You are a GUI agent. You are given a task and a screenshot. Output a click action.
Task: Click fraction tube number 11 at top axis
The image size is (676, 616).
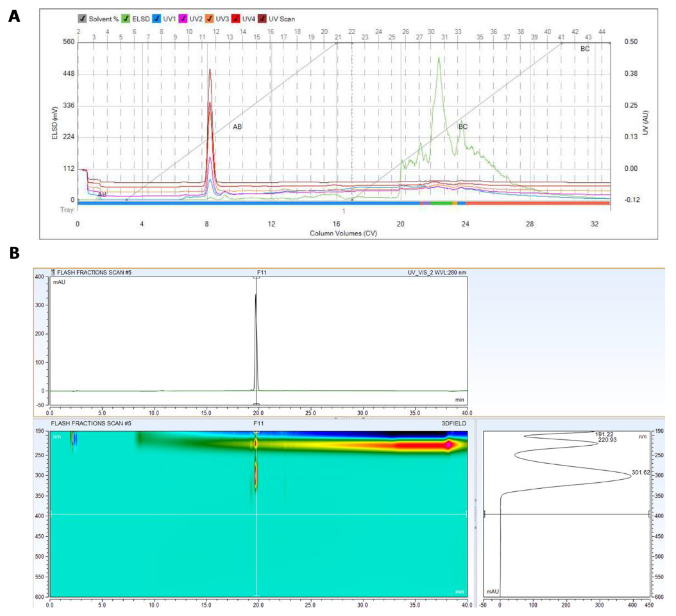tap(202, 37)
